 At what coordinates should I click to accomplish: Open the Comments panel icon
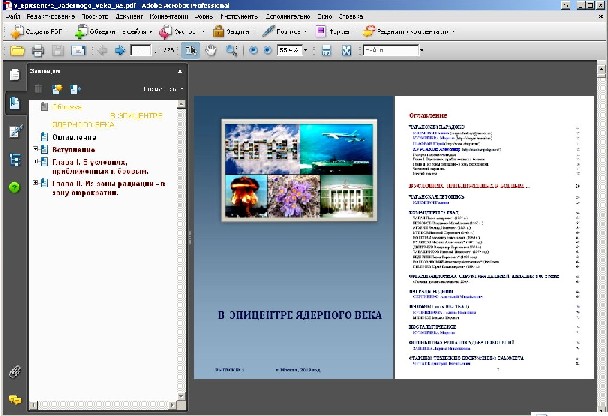coord(15,399)
